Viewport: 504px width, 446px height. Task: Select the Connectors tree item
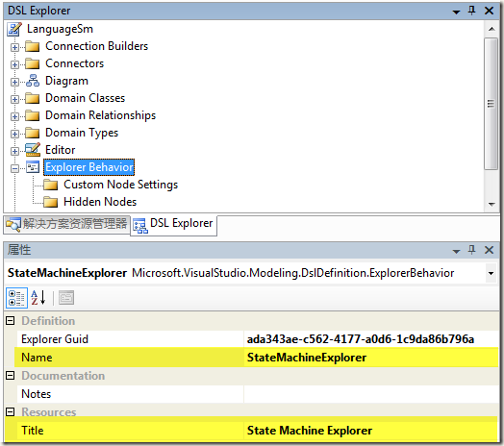click(x=75, y=63)
